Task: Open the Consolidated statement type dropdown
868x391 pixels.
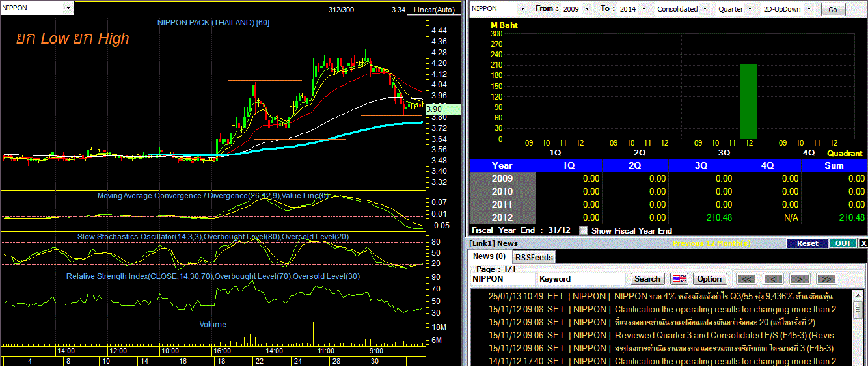Action: coord(705,9)
